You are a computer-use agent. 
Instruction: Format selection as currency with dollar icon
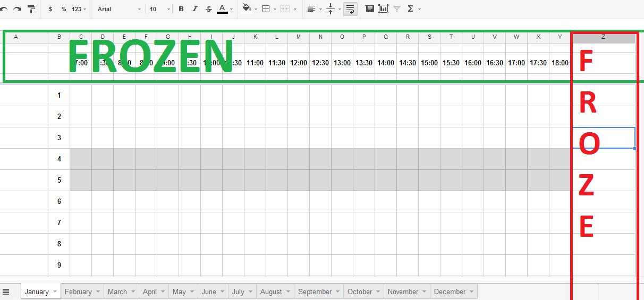50,9
